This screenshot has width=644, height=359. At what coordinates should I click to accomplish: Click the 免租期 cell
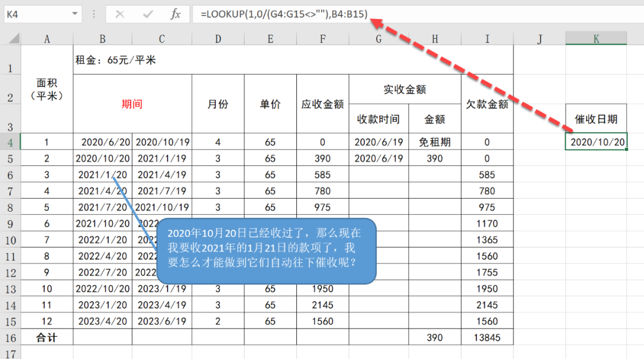(x=435, y=142)
